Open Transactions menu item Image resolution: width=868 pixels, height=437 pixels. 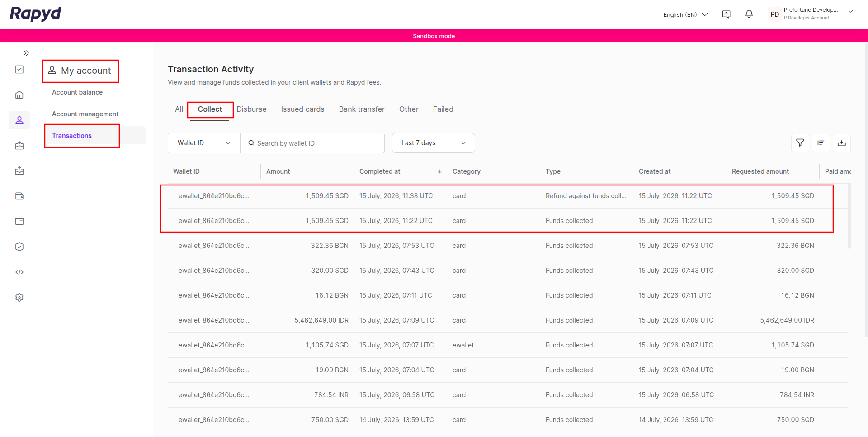[72, 136]
